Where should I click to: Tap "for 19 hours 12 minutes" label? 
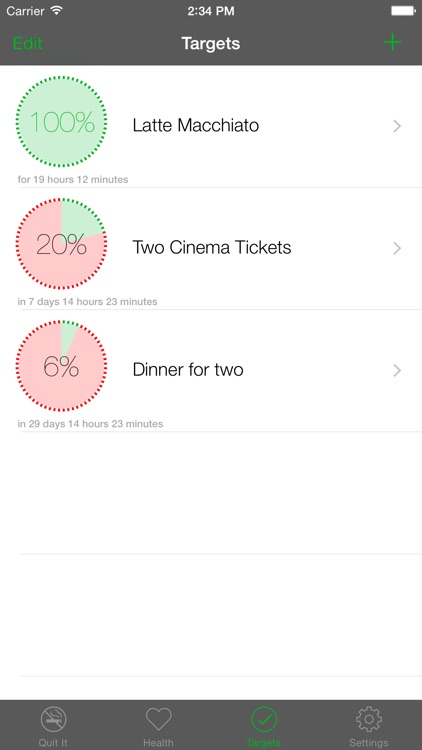pos(73,179)
